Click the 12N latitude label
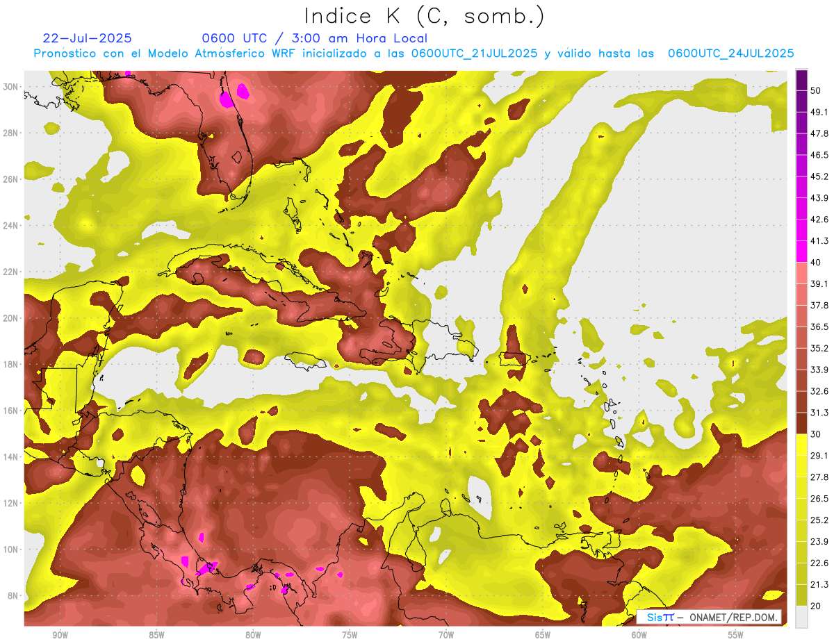This screenshot has height=644, width=834. pyautogui.click(x=11, y=503)
